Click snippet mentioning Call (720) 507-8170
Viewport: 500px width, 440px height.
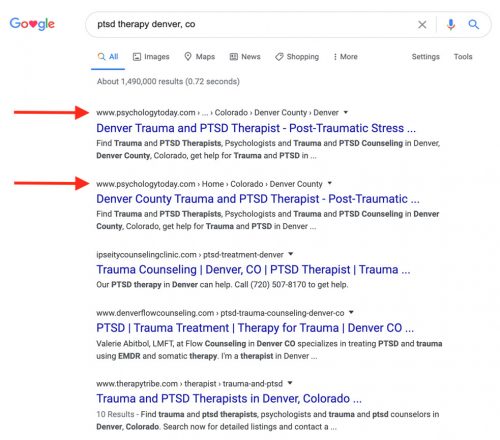[x=222, y=285]
